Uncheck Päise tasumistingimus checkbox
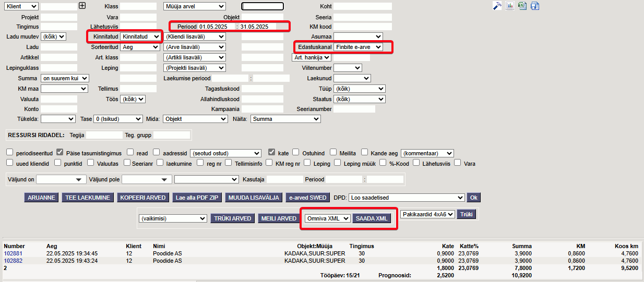 pyautogui.click(x=60, y=153)
